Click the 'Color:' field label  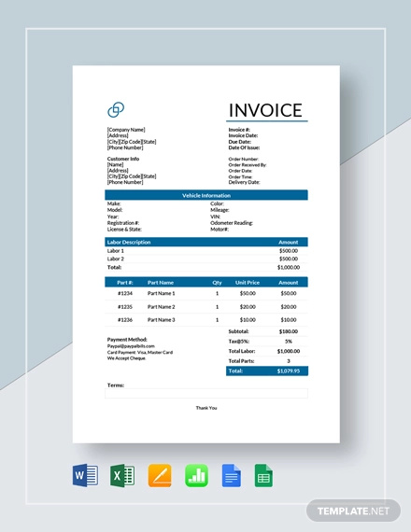217,203
